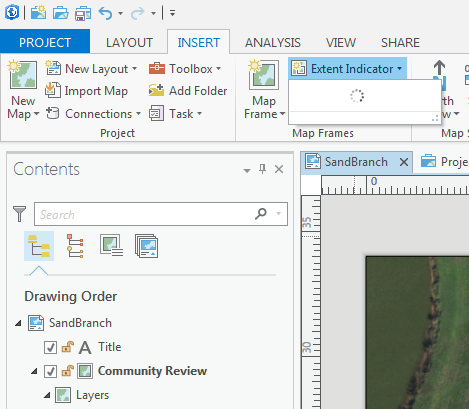List by Map Series Pages

[146, 246]
